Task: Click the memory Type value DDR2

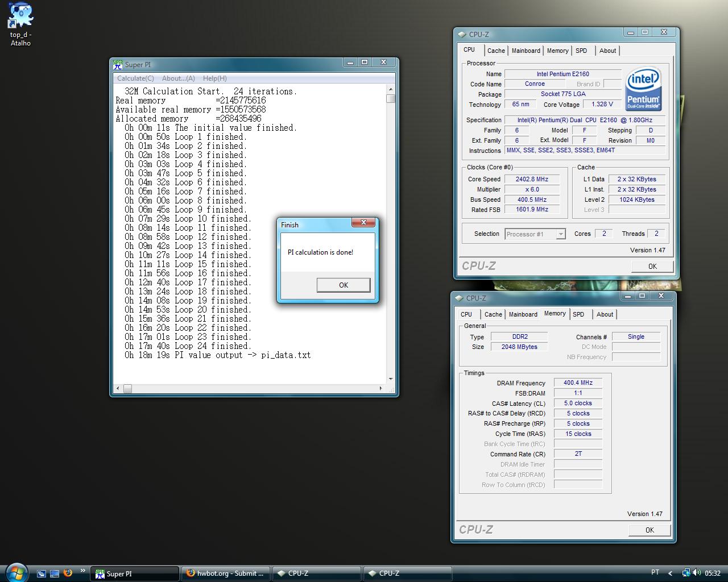Action: coord(519,336)
